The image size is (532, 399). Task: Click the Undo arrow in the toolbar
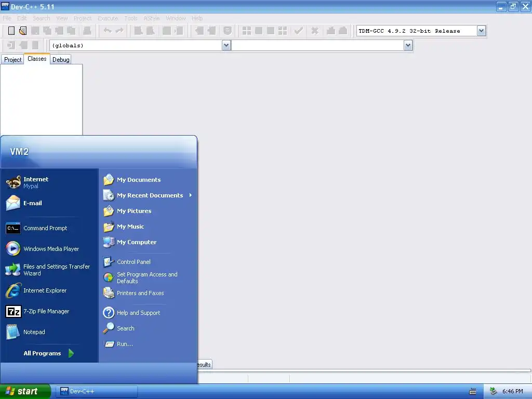tap(108, 31)
